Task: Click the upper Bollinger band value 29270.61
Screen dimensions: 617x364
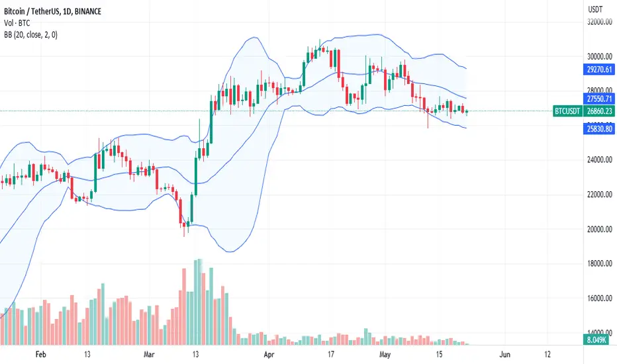Action: point(599,69)
